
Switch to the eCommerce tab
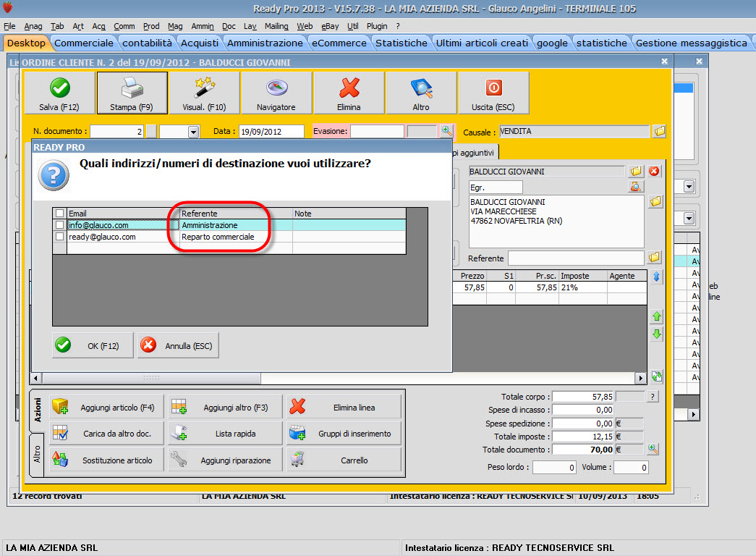click(339, 43)
